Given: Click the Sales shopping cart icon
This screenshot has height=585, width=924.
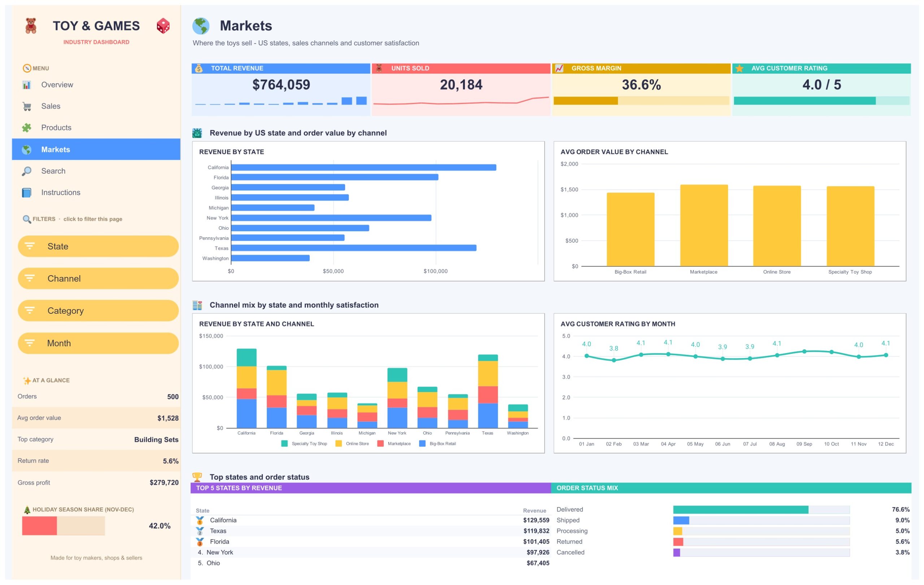Looking at the screenshot, I should (26, 106).
